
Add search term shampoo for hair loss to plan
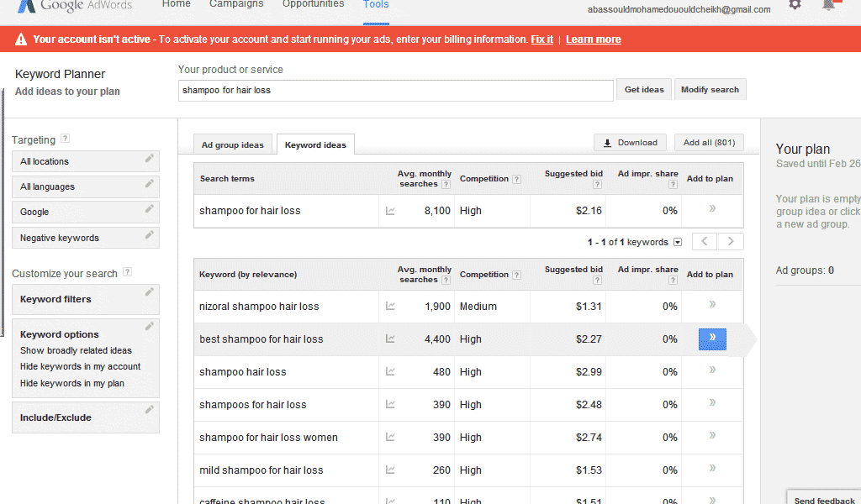coord(712,208)
